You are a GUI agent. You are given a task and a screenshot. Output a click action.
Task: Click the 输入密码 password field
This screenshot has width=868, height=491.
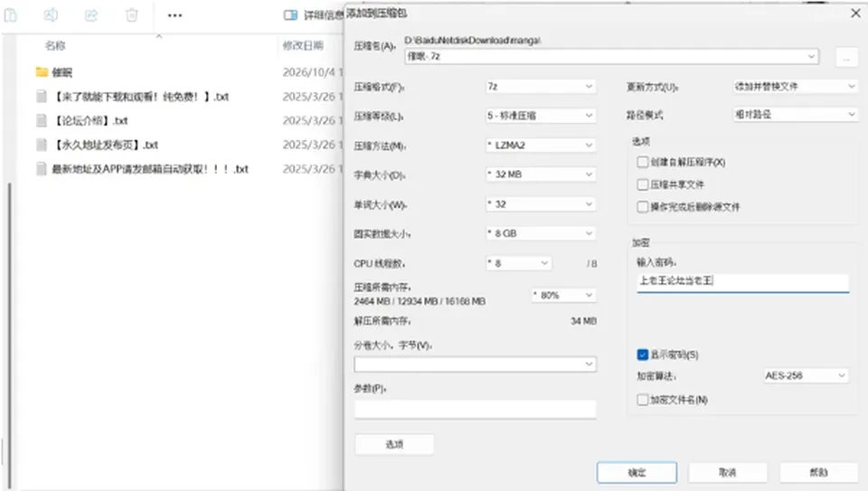(742, 282)
